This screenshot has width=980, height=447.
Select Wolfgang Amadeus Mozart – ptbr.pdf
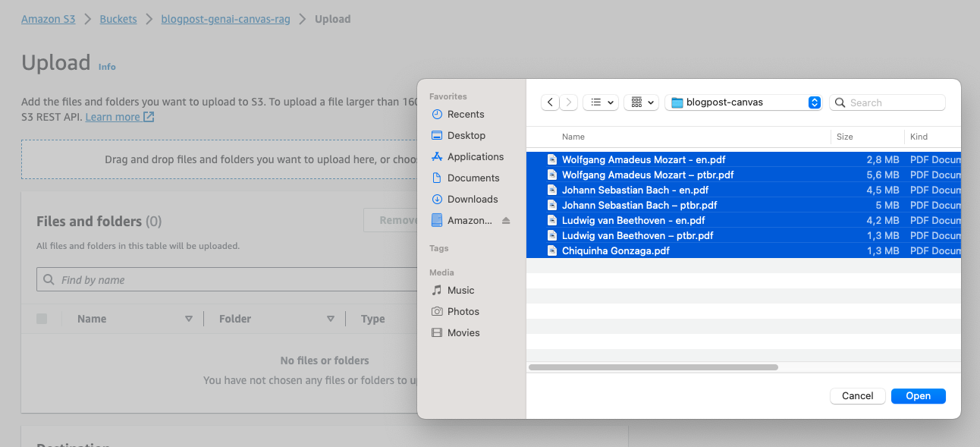(743, 175)
